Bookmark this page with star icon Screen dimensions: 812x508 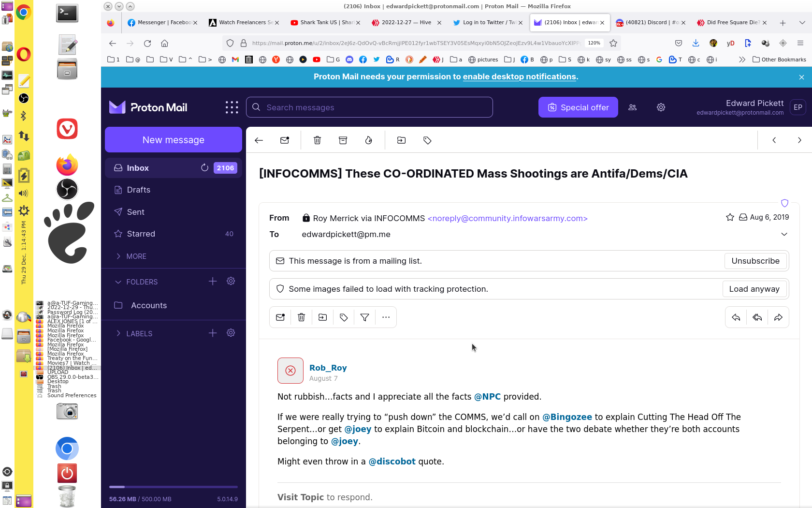tap(613, 43)
